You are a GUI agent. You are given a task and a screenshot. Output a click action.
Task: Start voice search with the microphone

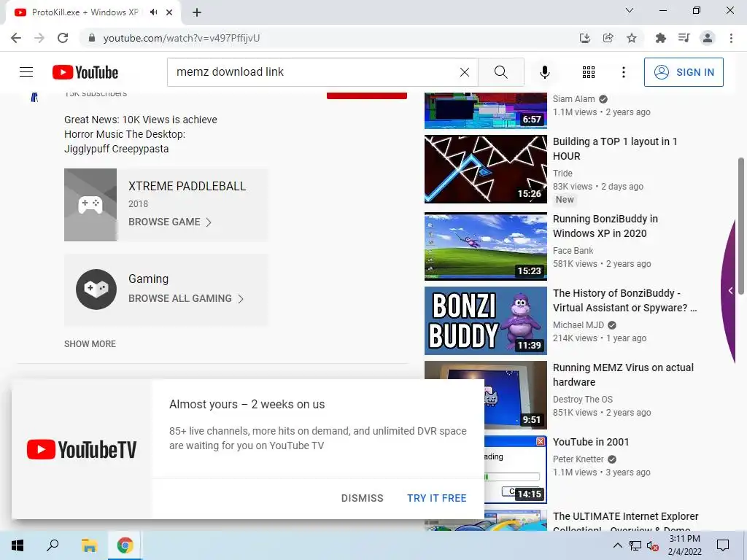544,72
